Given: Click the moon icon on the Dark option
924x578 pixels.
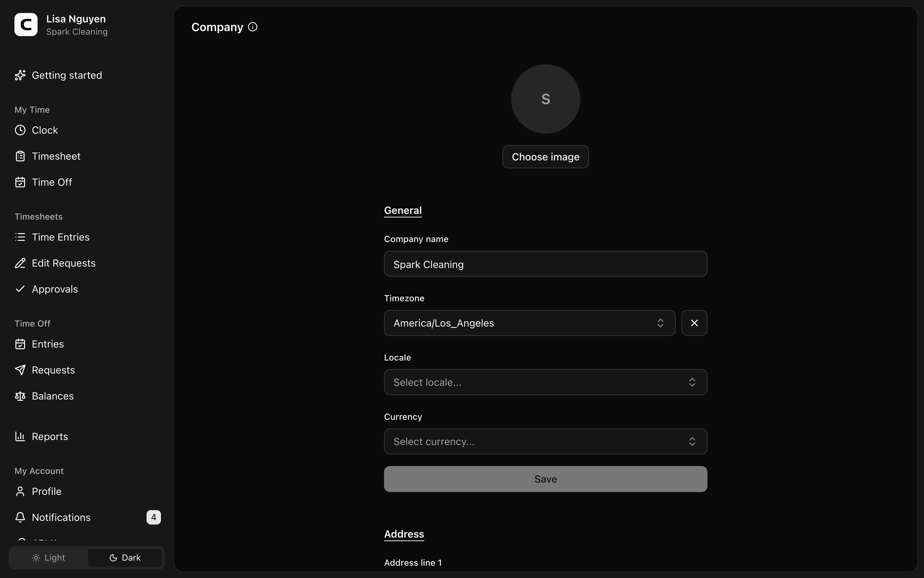Looking at the screenshot, I should [113, 558].
